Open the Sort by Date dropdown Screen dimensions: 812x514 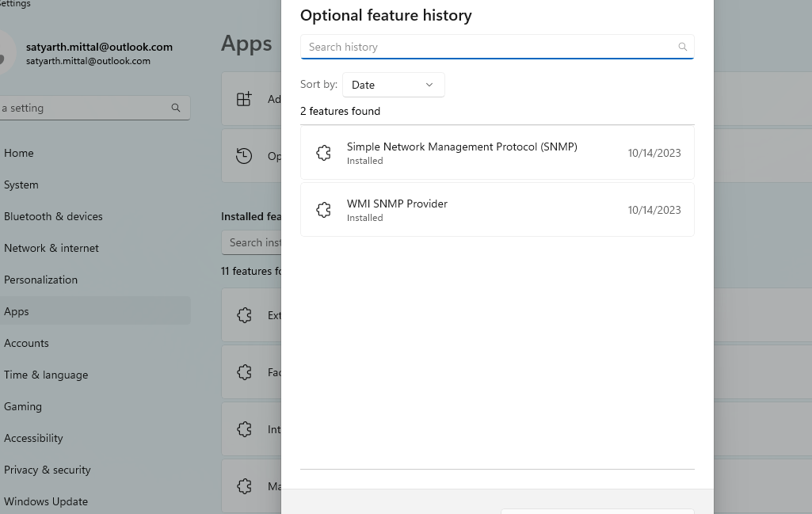(393, 85)
